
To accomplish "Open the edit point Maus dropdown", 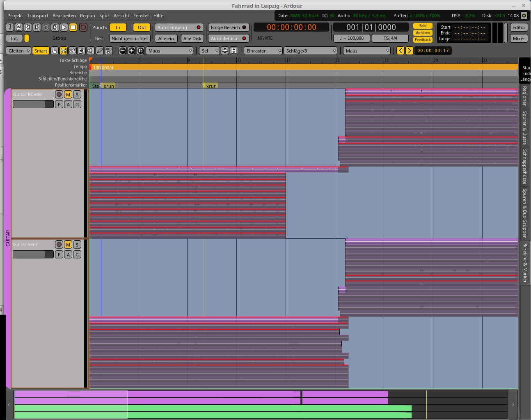I will 367,51.
